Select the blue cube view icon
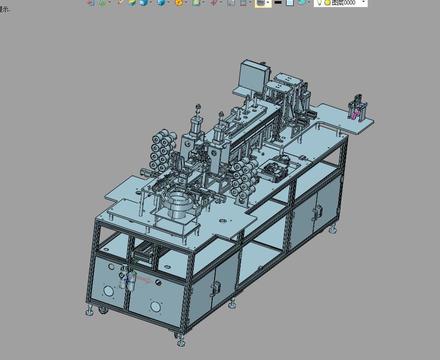440x360 pixels. (161, 3)
